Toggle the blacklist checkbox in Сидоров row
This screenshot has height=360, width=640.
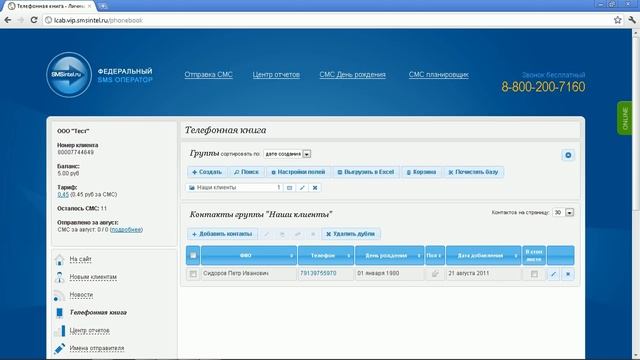click(x=534, y=274)
